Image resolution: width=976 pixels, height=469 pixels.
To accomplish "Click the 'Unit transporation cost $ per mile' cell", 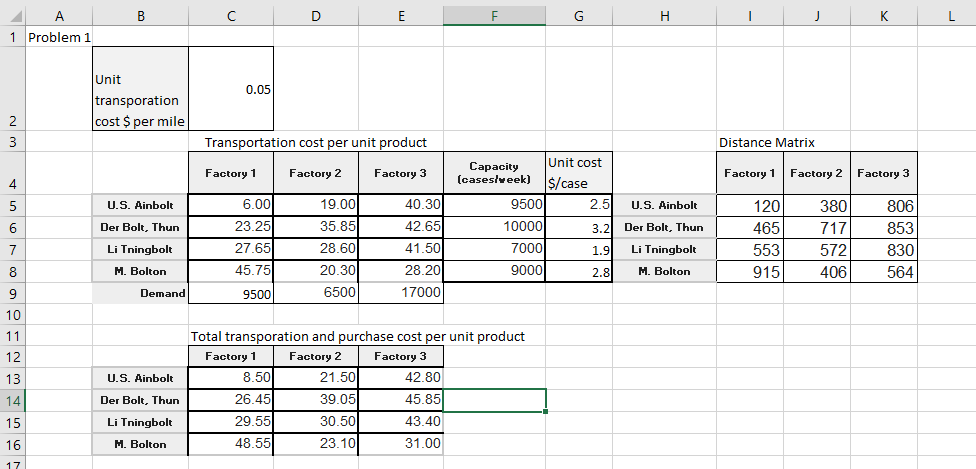I will 140,88.
